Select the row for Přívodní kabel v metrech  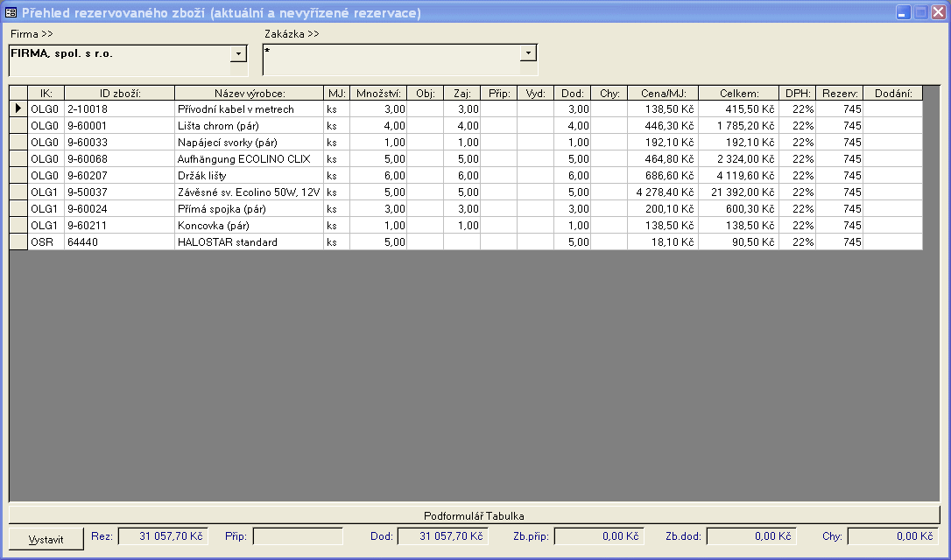[x=249, y=109]
